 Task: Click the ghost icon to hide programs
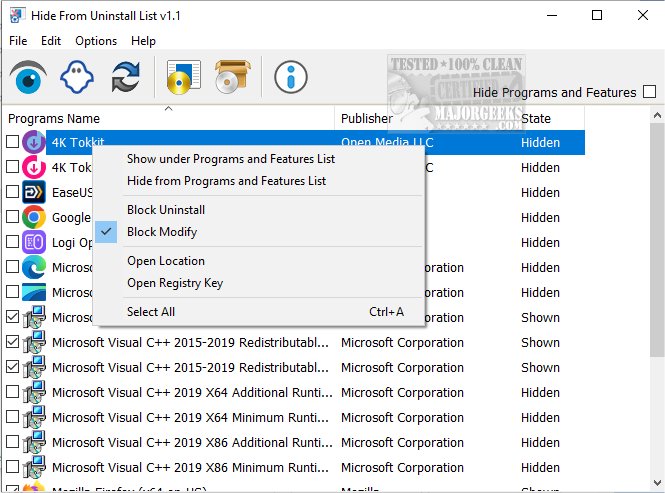(x=77, y=77)
